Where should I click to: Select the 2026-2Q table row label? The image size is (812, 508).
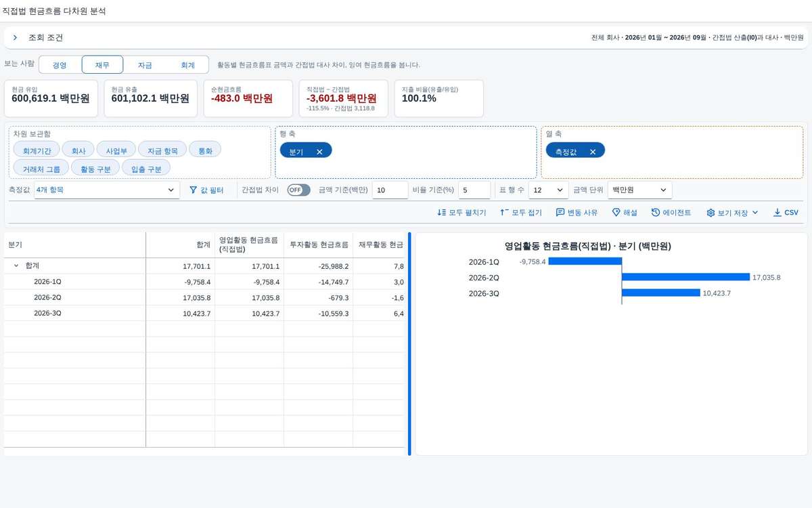(47, 297)
